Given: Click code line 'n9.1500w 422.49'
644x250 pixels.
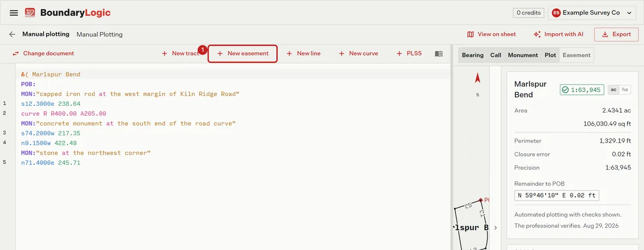Looking at the screenshot, I should pos(49,143).
